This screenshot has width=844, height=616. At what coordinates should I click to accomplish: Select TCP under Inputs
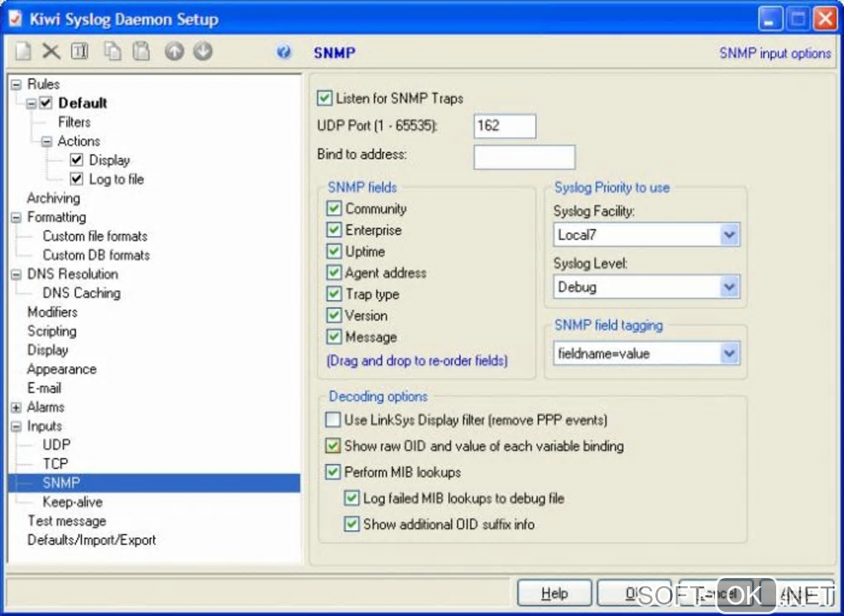pyautogui.click(x=55, y=464)
